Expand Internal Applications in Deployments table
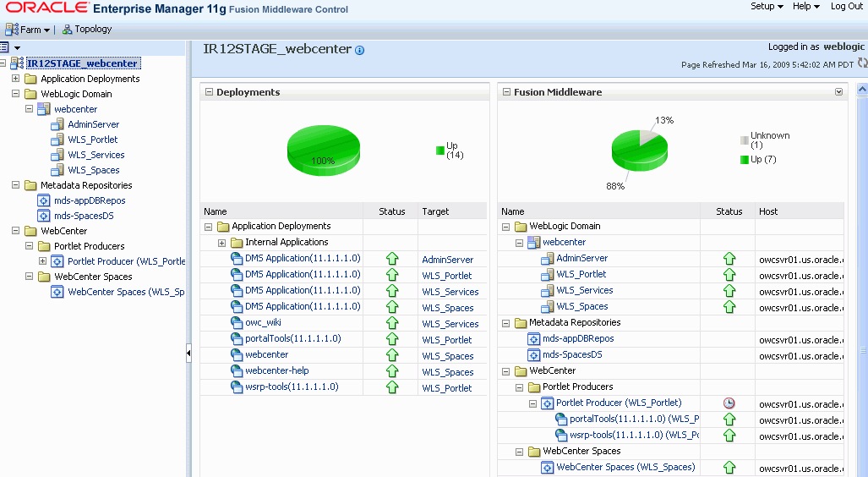This screenshot has height=477, width=868. [x=222, y=244]
